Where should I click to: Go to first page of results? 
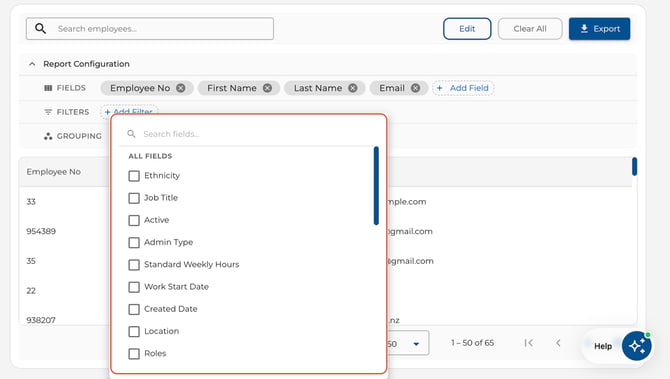tap(529, 343)
